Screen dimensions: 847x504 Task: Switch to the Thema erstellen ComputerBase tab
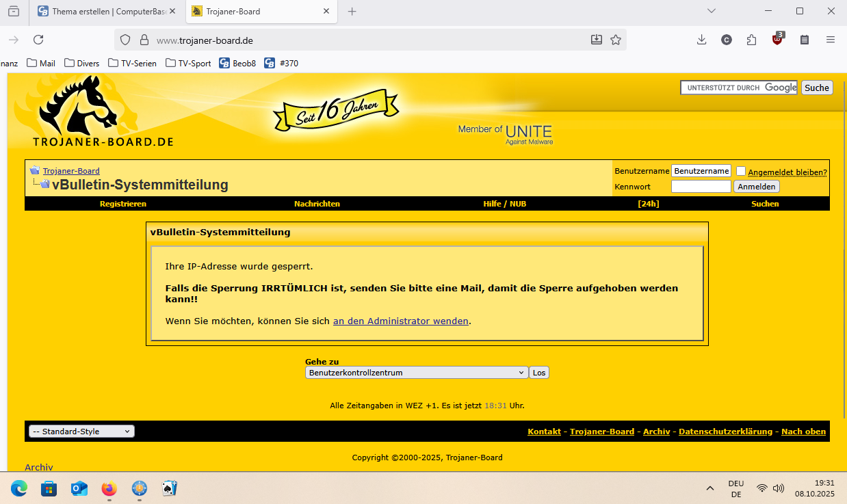pyautogui.click(x=106, y=11)
